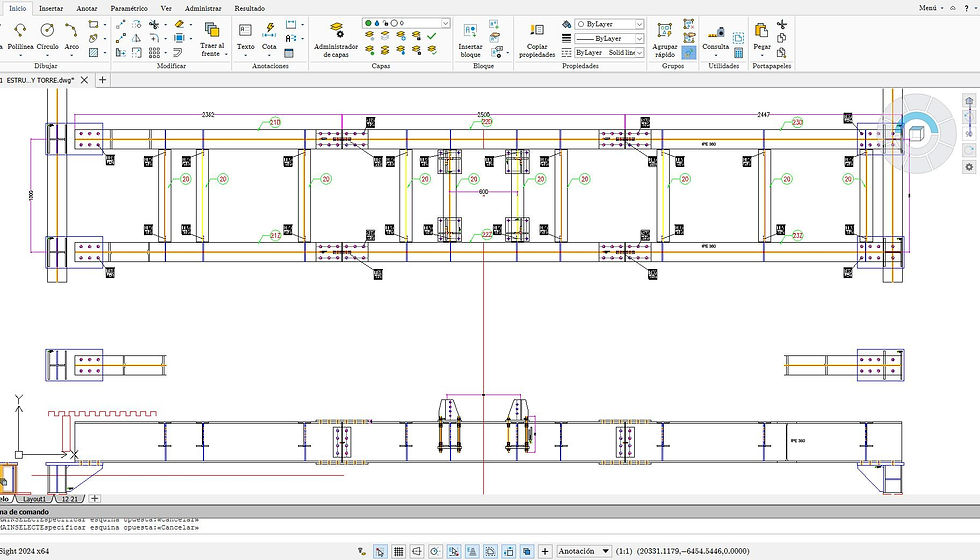The height and width of the screenshot is (560, 980).
Task: Click the Agrupar rápido icon
Action: pyautogui.click(x=664, y=30)
